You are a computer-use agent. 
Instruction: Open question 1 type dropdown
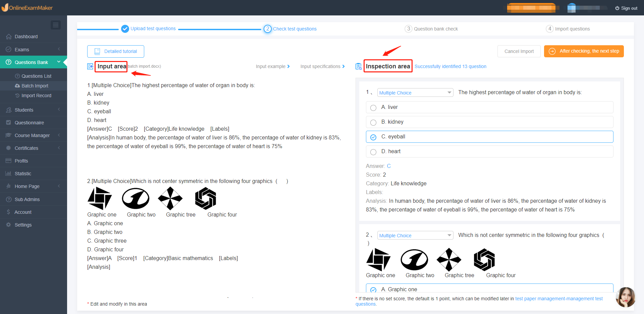(415, 93)
